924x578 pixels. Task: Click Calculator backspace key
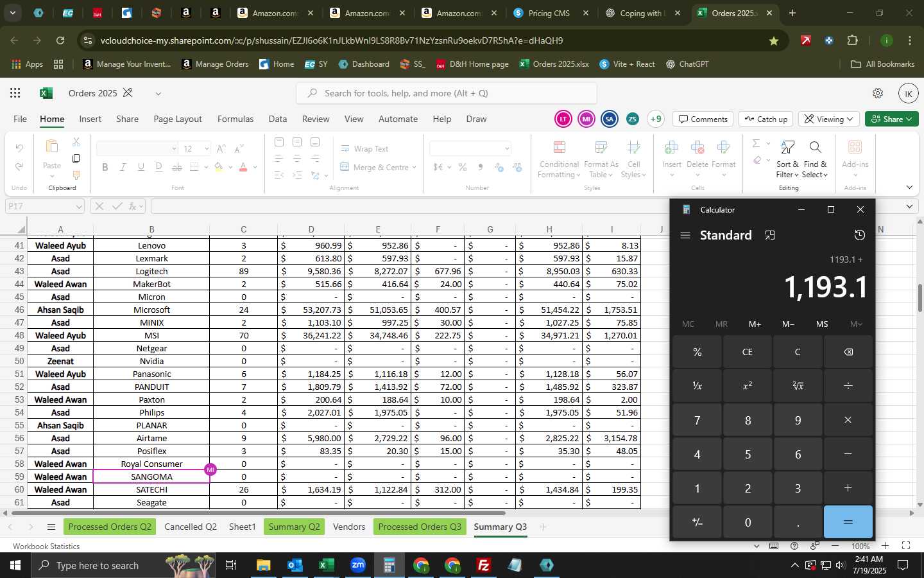tap(848, 352)
